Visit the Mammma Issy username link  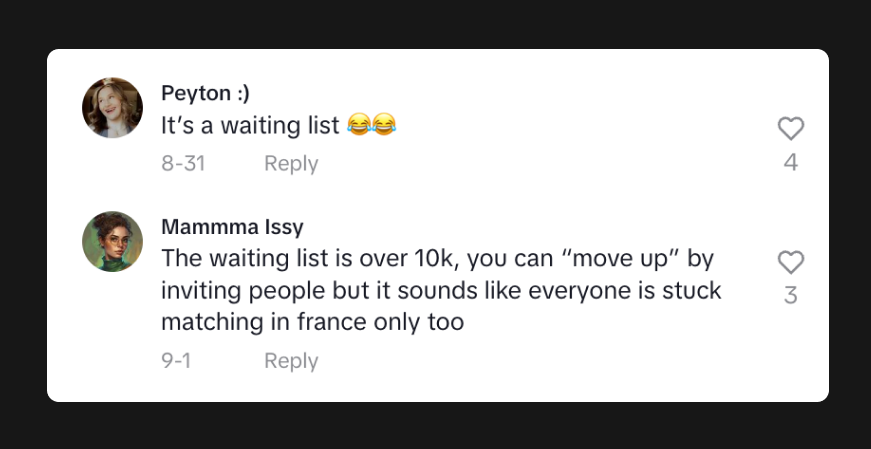pos(232,227)
